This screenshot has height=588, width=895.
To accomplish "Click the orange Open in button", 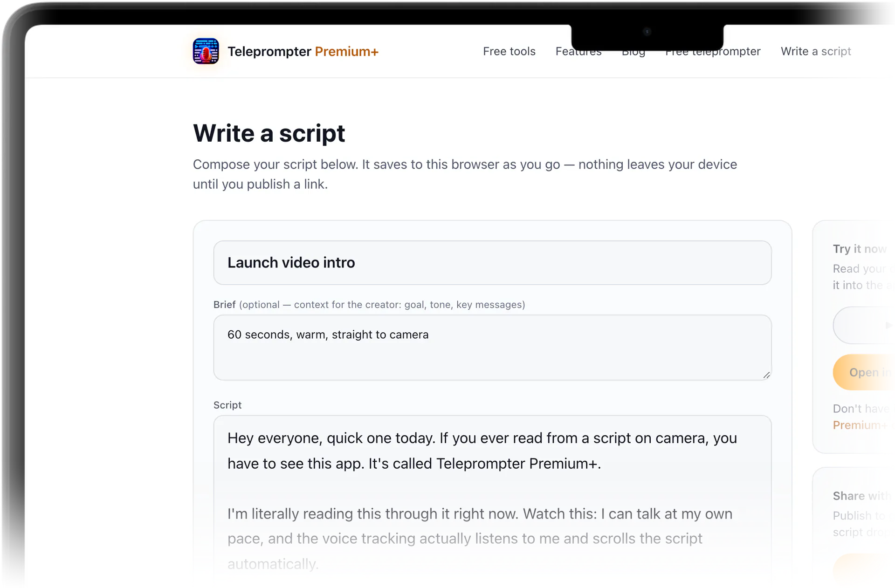I will coord(864,372).
